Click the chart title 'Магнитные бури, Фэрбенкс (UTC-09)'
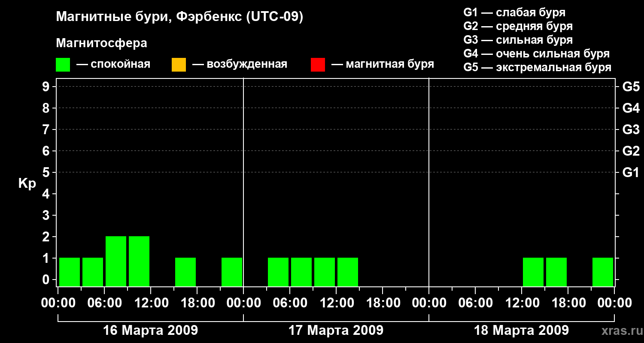644x343 pixels. (x=180, y=17)
